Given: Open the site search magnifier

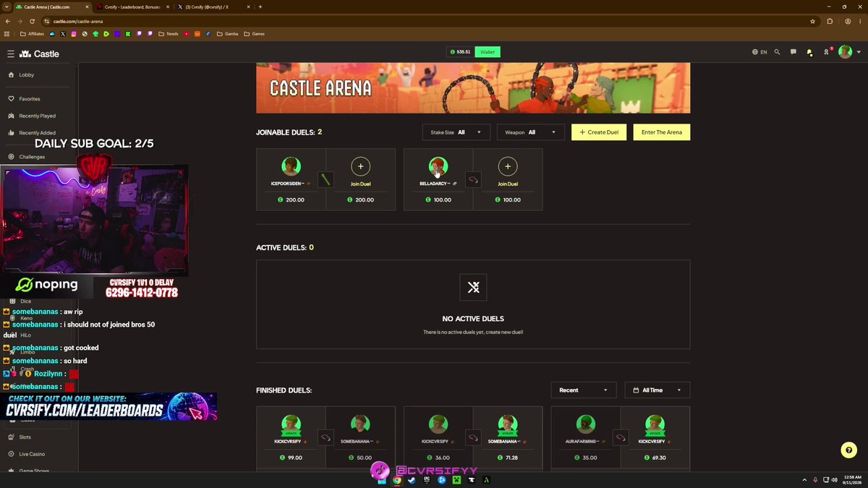Looking at the screenshot, I should click(x=778, y=52).
